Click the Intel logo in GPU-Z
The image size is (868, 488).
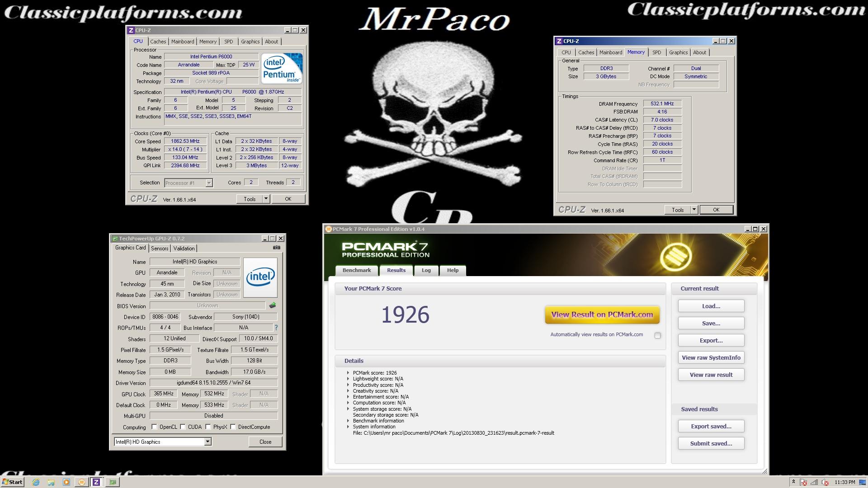[x=260, y=277]
